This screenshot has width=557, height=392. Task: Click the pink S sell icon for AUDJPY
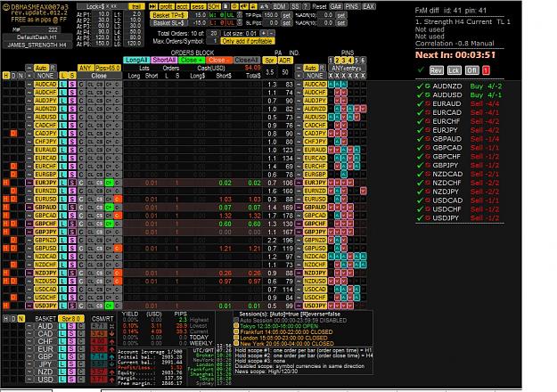tap(72, 101)
